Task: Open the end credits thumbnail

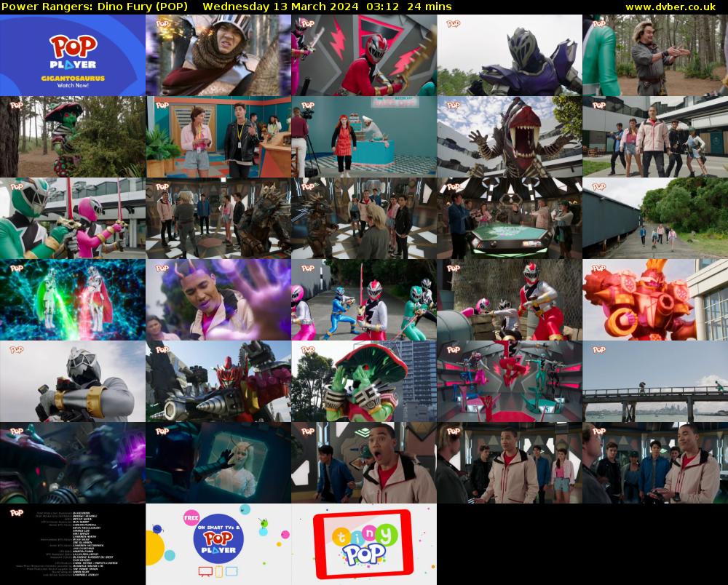Action: click(72, 544)
